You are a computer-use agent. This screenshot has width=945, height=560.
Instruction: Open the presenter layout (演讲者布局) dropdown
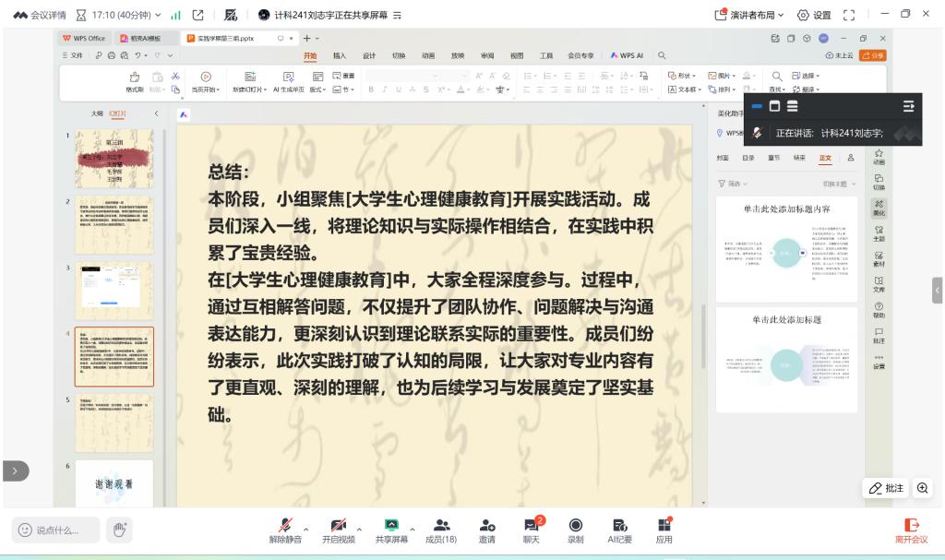pyautogui.click(x=750, y=14)
